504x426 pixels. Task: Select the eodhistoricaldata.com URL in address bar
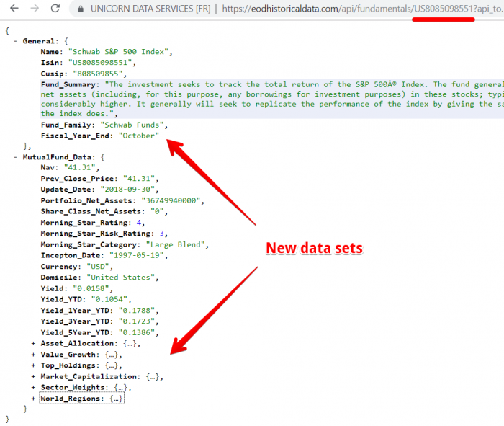click(x=363, y=9)
